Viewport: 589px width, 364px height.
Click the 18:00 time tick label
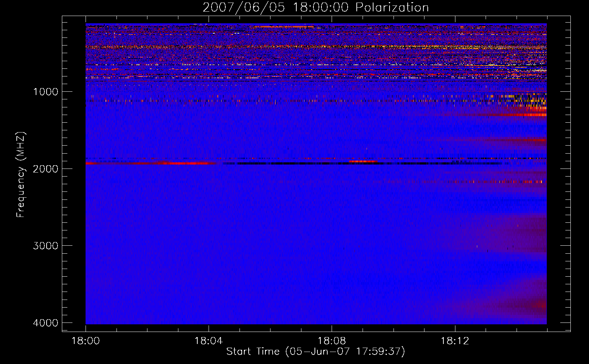click(86, 341)
